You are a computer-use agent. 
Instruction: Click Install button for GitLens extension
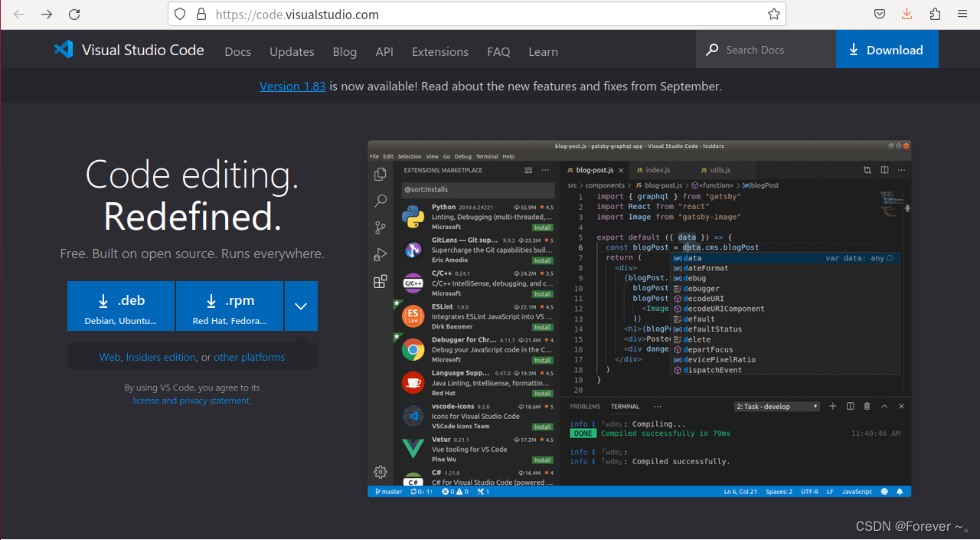point(543,260)
